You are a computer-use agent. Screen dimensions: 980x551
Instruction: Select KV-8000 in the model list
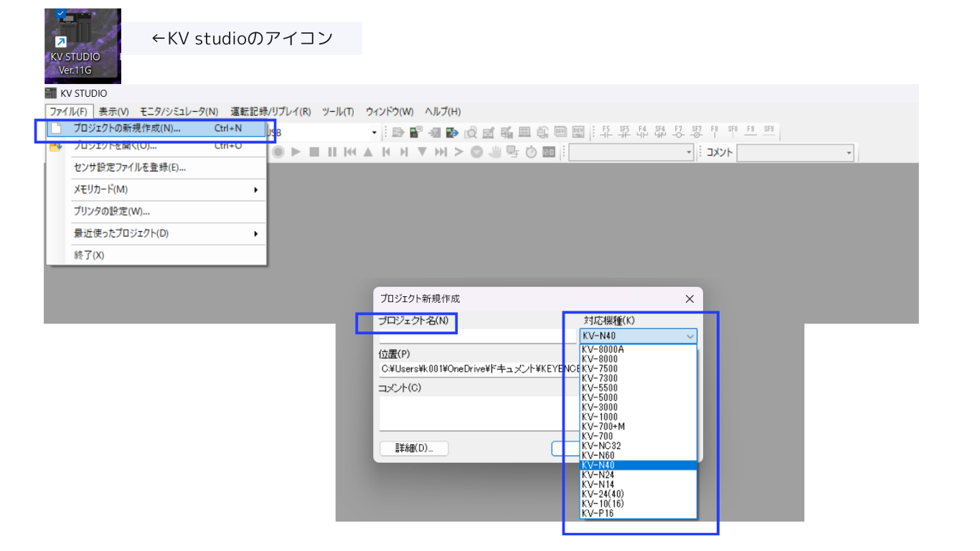(x=638, y=359)
